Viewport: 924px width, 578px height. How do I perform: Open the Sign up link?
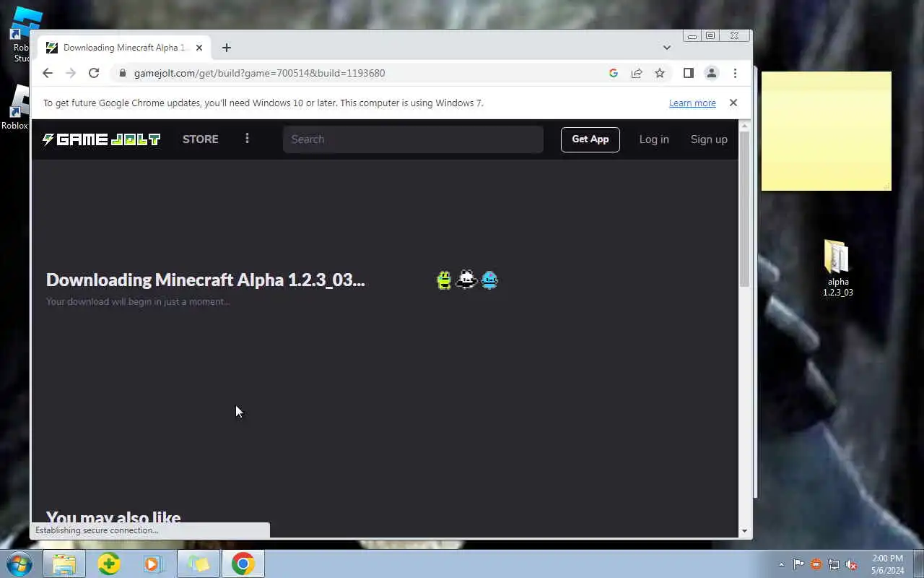(x=709, y=139)
